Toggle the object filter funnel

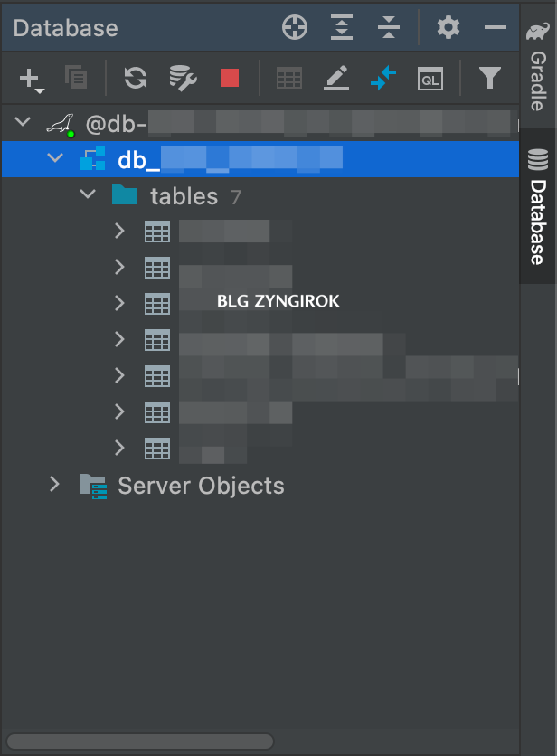click(490, 78)
